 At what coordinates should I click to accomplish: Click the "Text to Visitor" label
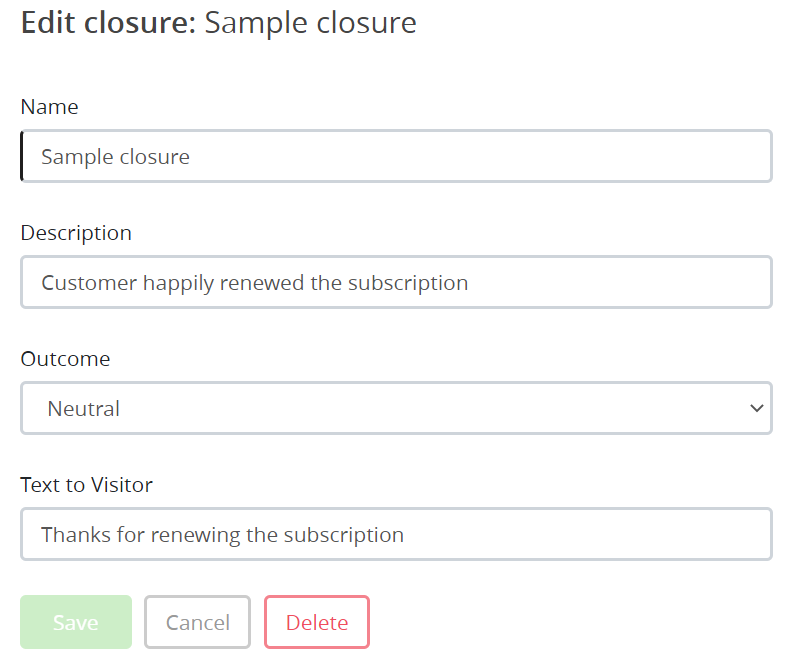coord(86,485)
